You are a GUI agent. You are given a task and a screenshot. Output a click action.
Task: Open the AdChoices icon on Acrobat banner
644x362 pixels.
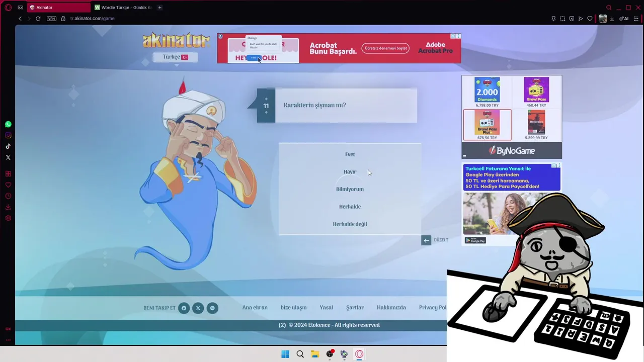[453, 36]
